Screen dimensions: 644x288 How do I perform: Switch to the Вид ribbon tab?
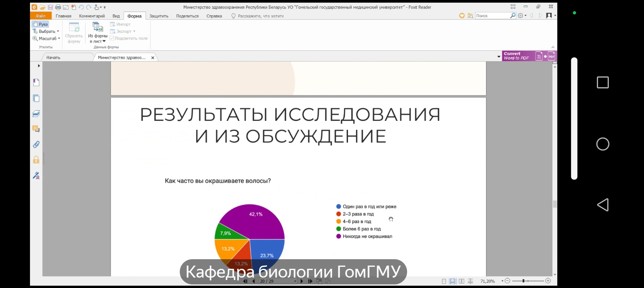(116, 16)
